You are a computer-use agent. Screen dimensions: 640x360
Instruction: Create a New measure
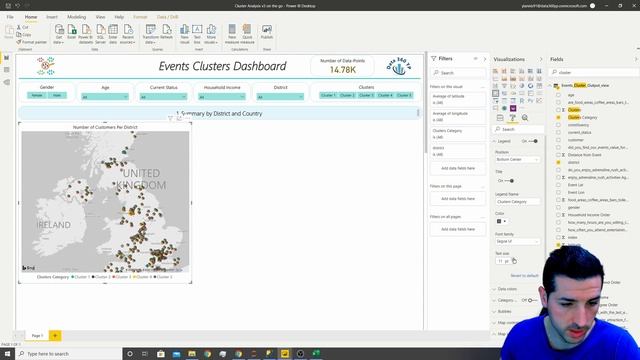click(x=232, y=34)
